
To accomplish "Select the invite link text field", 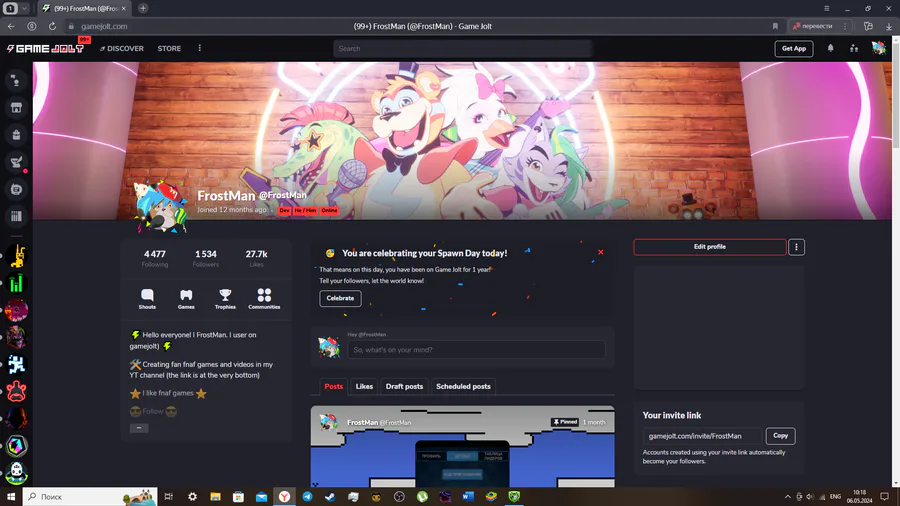I will 702,436.
